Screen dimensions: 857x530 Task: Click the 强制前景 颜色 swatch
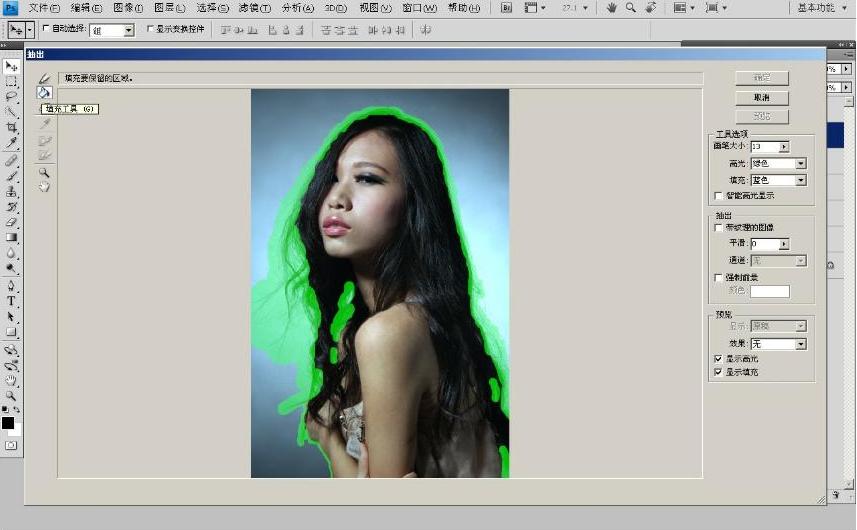[x=770, y=291]
